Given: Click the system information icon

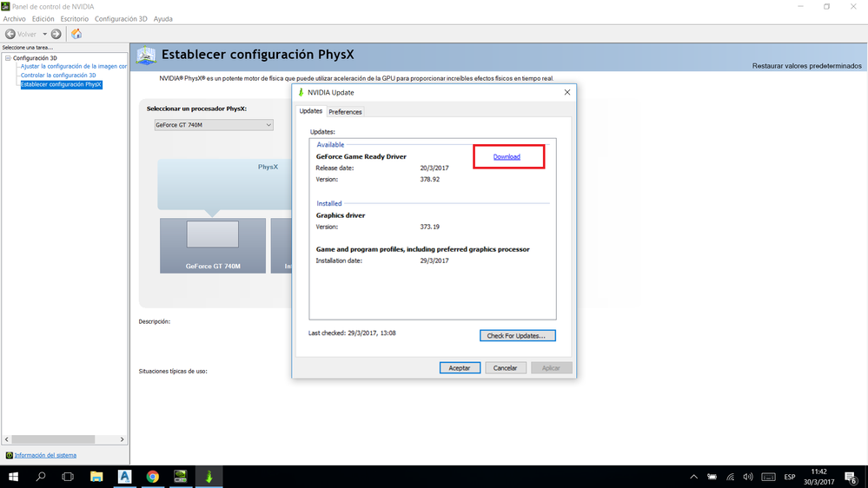Looking at the screenshot, I should coord(9,455).
